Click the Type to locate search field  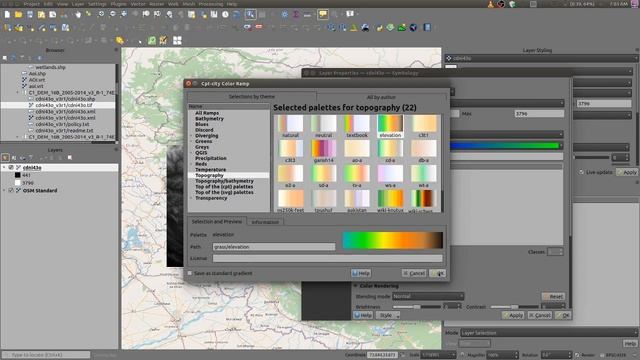[46, 355]
